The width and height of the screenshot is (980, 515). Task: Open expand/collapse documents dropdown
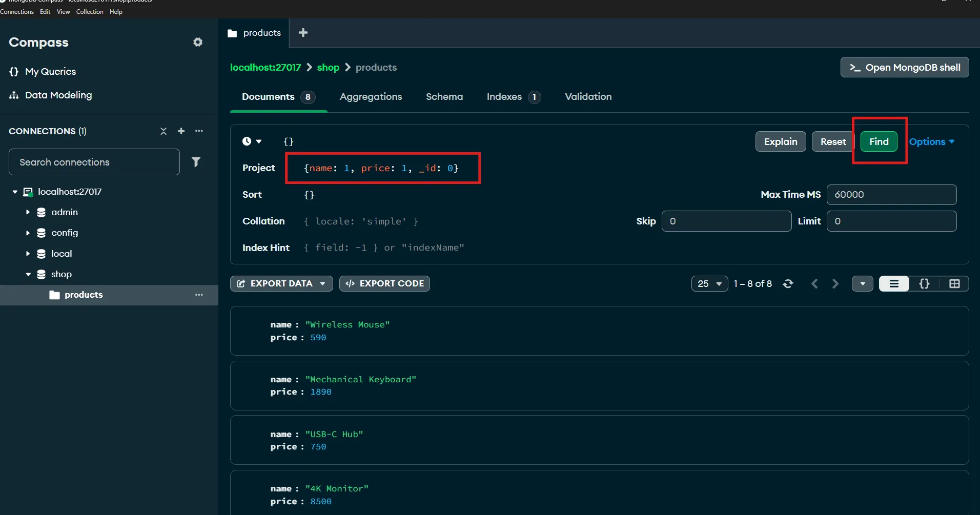click(863, 284)
